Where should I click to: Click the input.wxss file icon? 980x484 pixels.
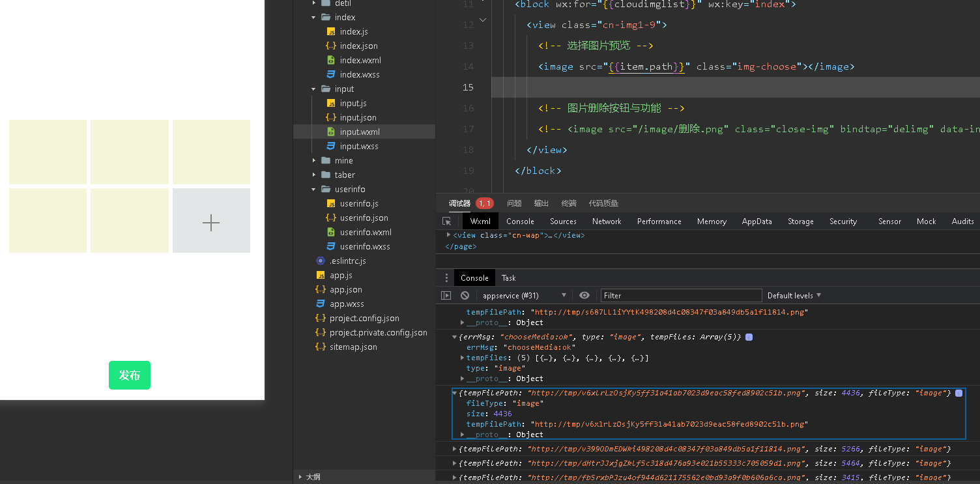coord(331,147)
